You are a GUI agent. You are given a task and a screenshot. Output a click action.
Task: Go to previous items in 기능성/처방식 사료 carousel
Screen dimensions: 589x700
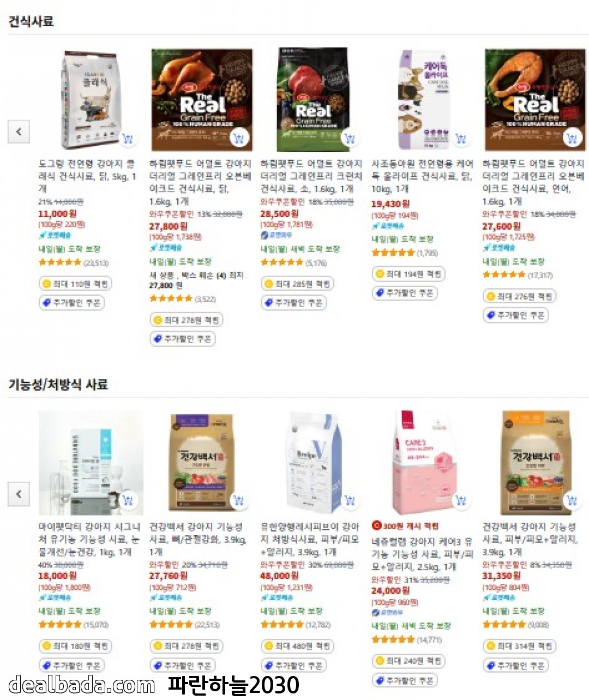point(19,494)
